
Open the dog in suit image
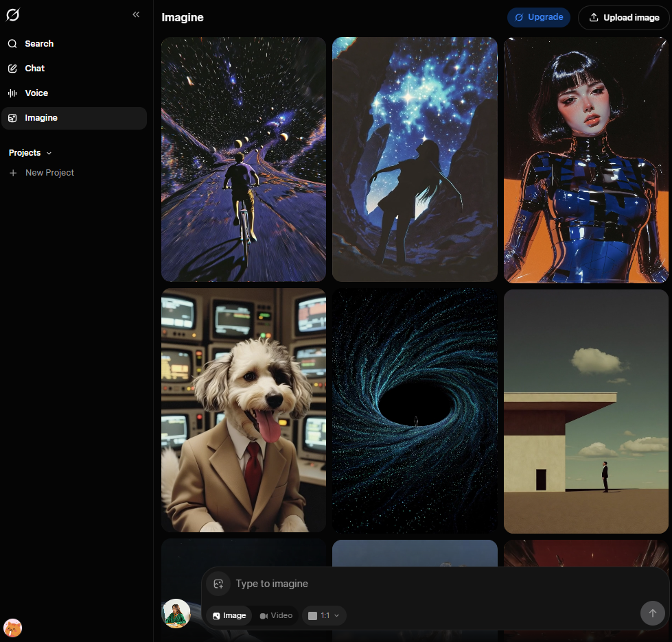[x=243, y=409]
